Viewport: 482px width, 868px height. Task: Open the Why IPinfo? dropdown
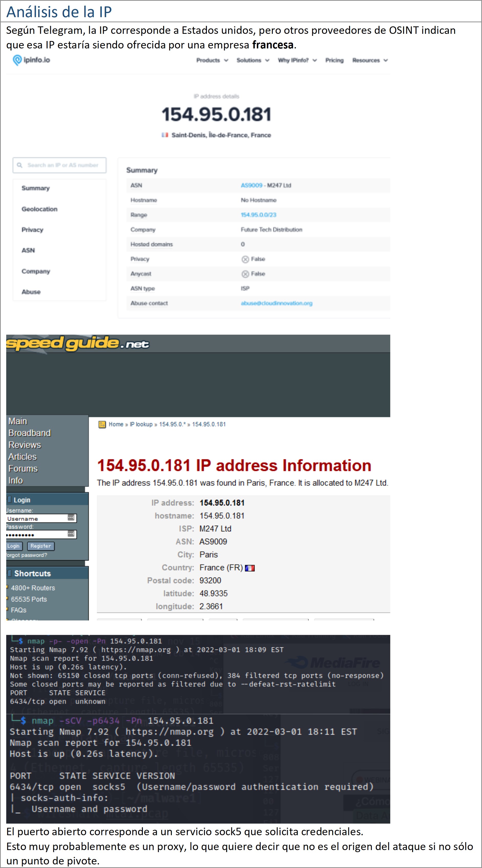click(297, 60)
